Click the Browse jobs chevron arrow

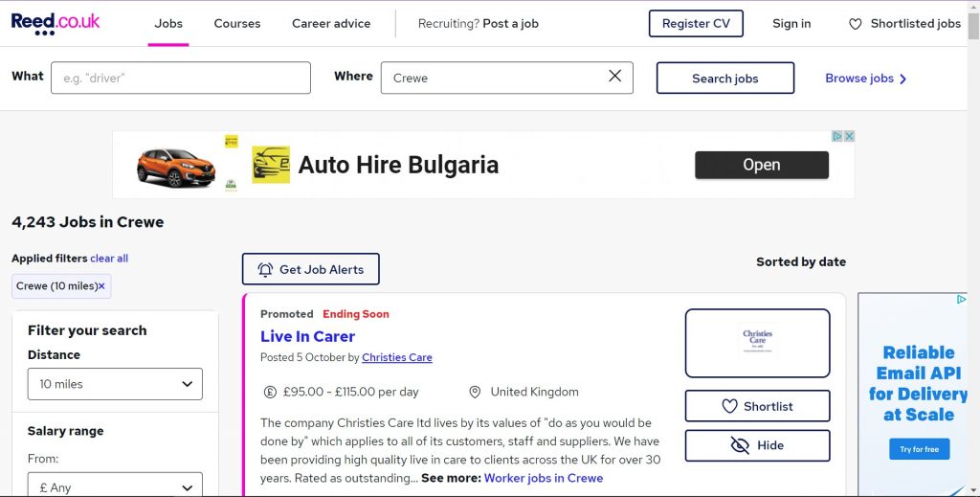[x=902, y=79]
